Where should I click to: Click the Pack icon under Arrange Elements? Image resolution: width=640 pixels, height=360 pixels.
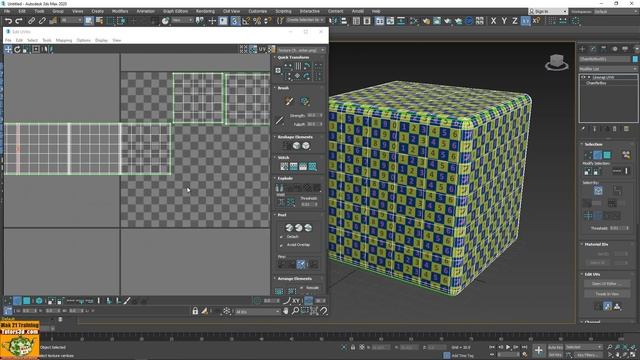tap(279, 291)
